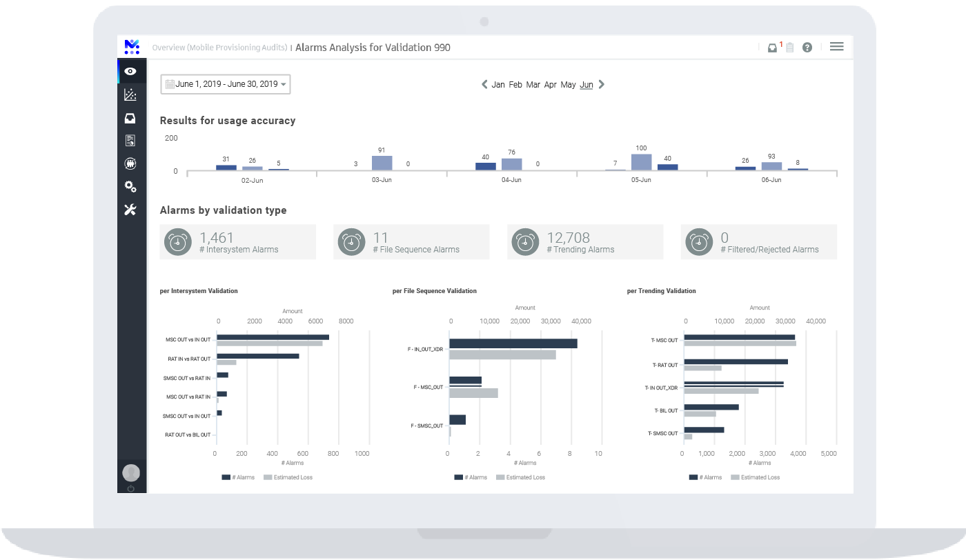Open the help question mark icon

[807, 48]
